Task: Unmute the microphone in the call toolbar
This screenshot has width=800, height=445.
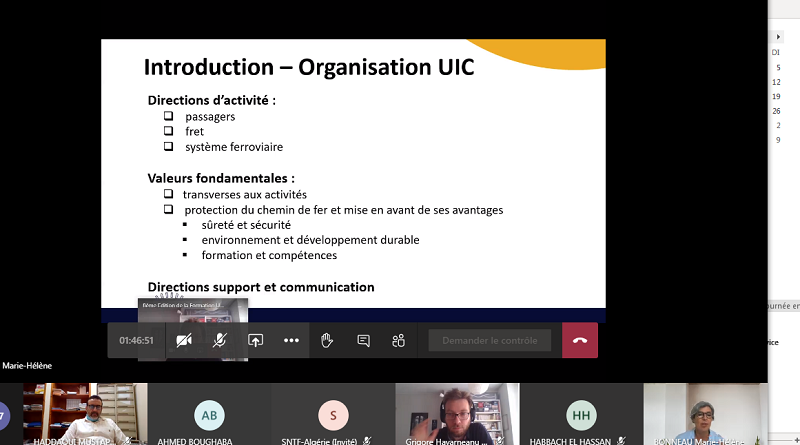Action: pyautogui.click(x=220, y=340)
